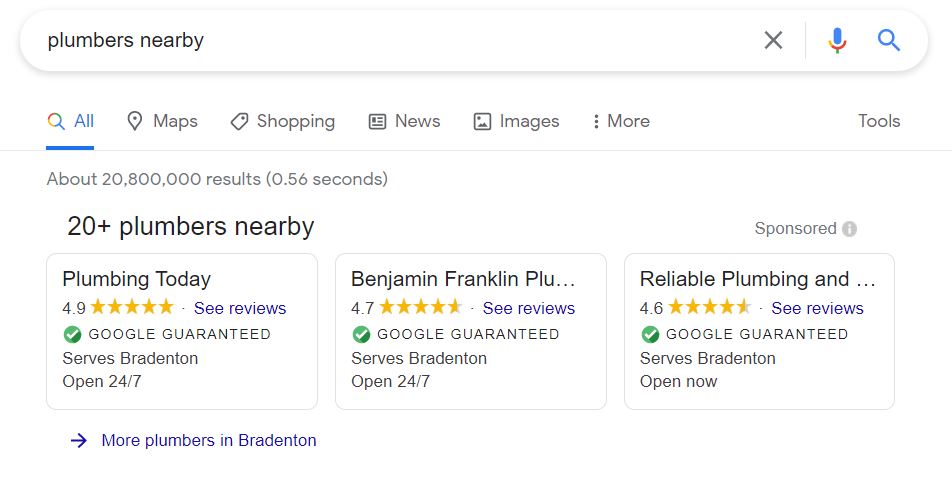The height and width of the screenshot is (477, 952).
Task: Switch to the All results tab
Action: coord(70,121)
